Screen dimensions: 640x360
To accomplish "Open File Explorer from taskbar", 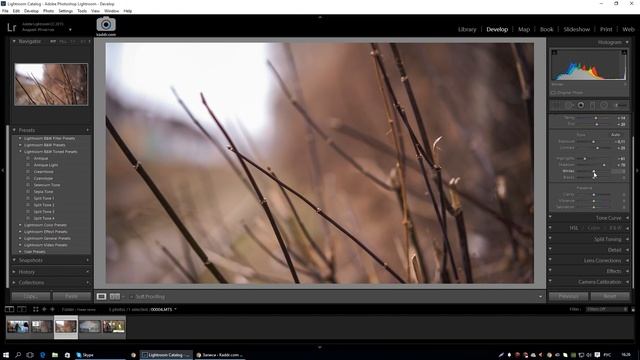I will 55,355.
